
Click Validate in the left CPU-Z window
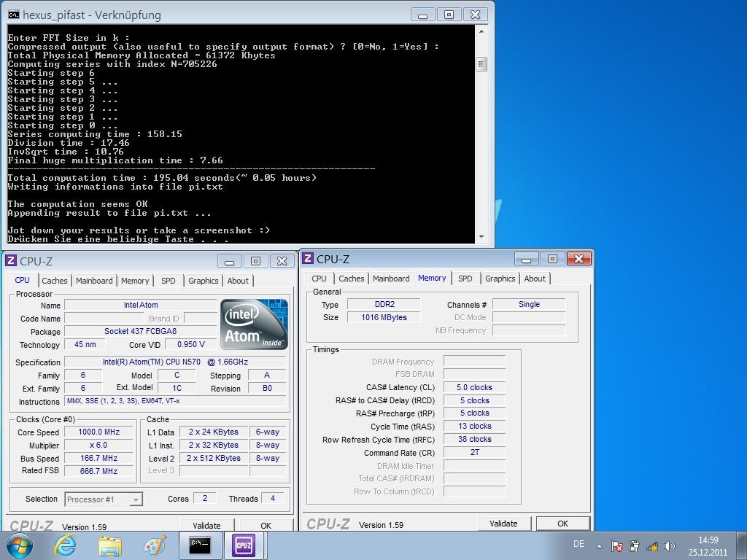click(x=206, y=525)
